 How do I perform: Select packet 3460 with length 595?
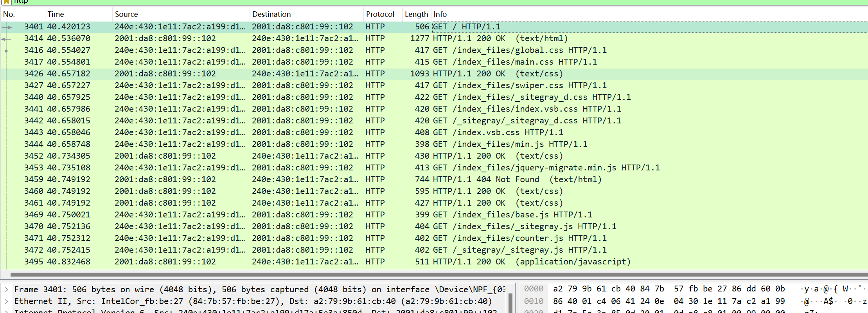click(x=434, y=191)
